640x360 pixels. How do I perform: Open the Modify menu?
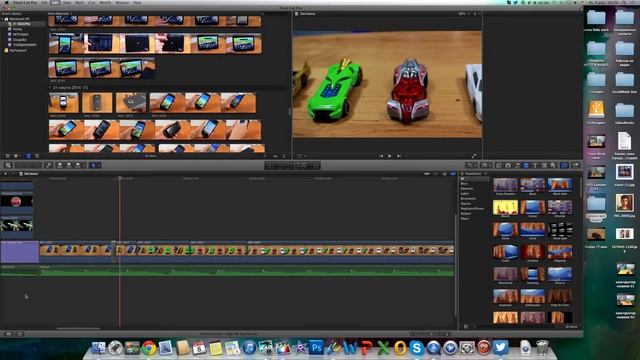click(x=105, y=2)
